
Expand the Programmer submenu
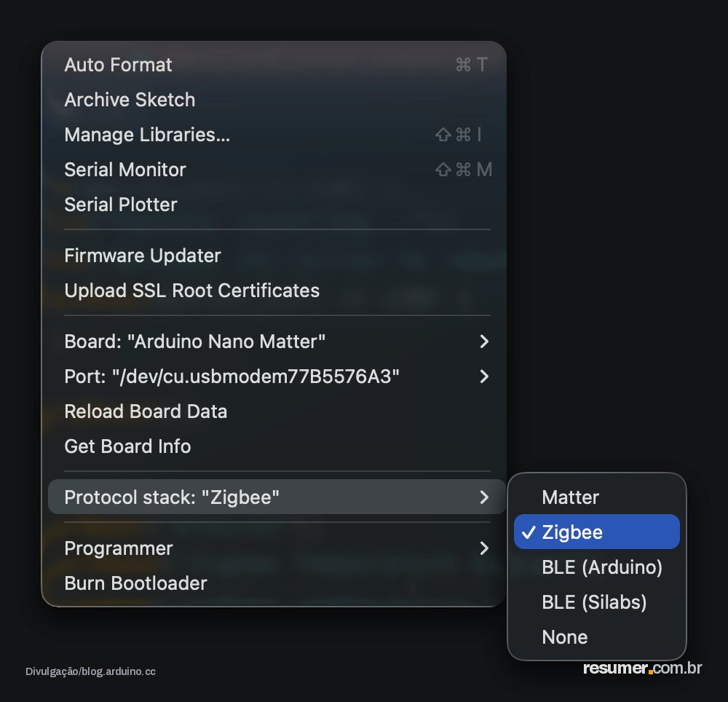pos(277,548)
